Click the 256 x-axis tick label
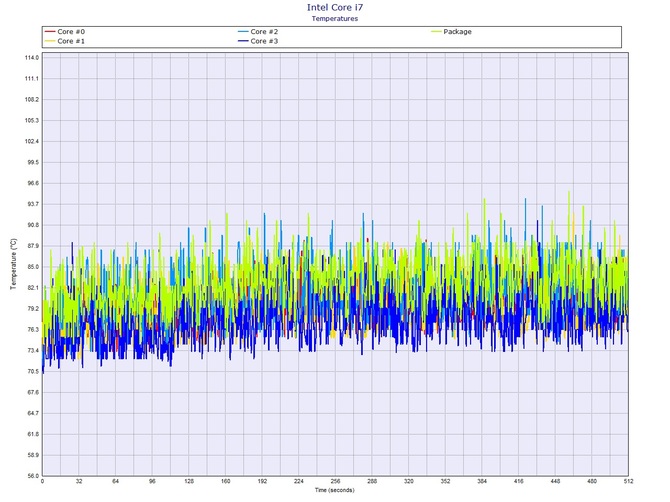 point(335,481)
